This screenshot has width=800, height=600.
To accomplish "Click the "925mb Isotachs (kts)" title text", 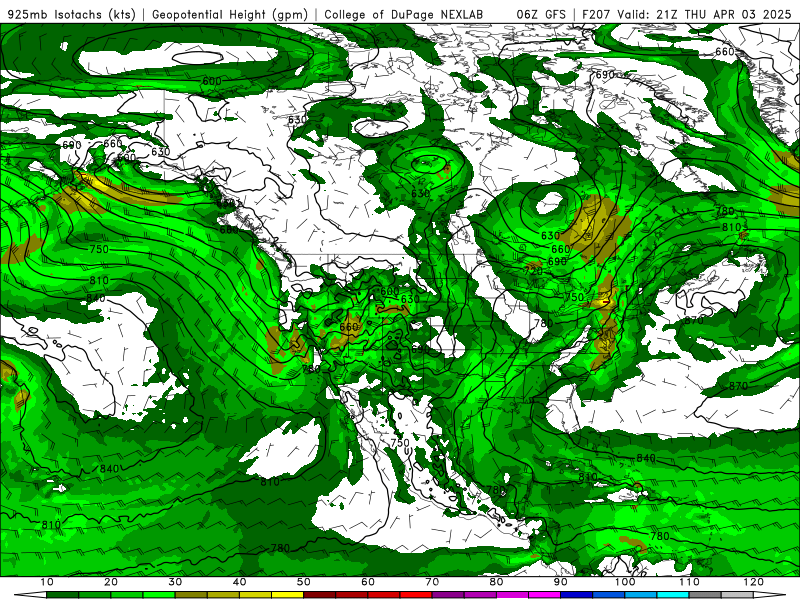I will point(72,14).
